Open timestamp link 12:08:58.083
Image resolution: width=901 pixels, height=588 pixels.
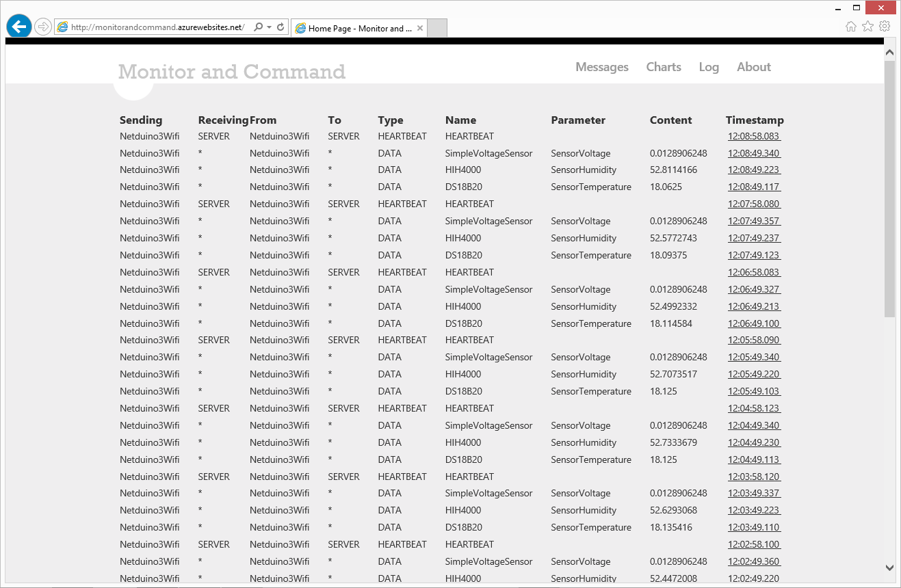754,137
